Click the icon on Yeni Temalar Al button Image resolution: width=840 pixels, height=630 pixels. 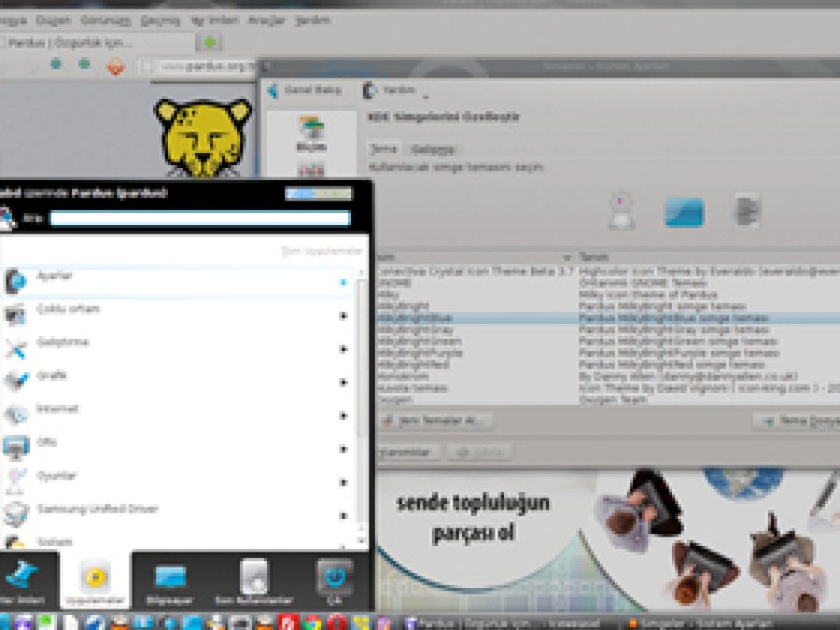pyautogui.click(x=388, y=421)
